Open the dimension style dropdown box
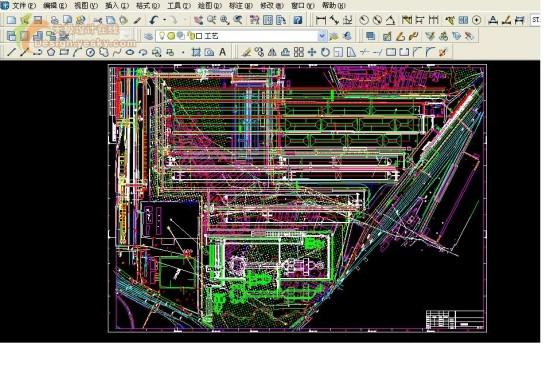Viewport: 550px width, 385px height. coord(536,20)
